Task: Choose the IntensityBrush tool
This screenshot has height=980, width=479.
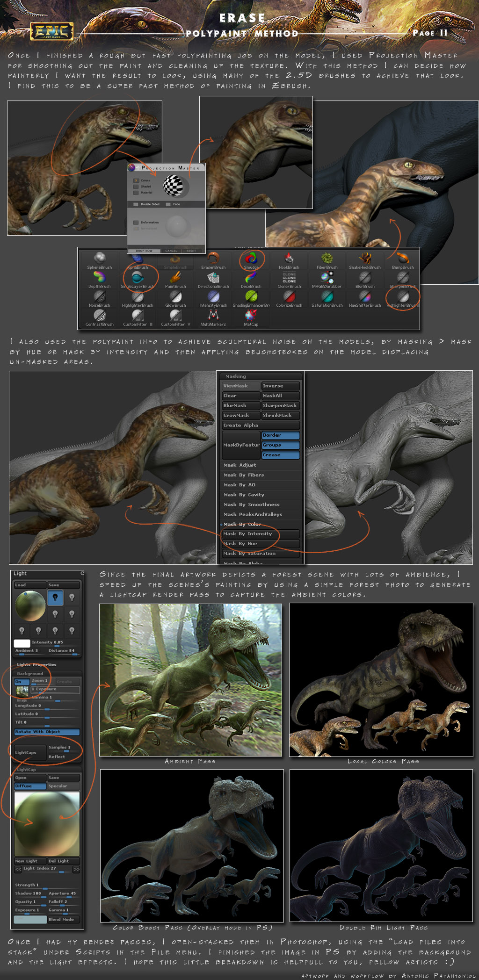Action: [213, 299]
